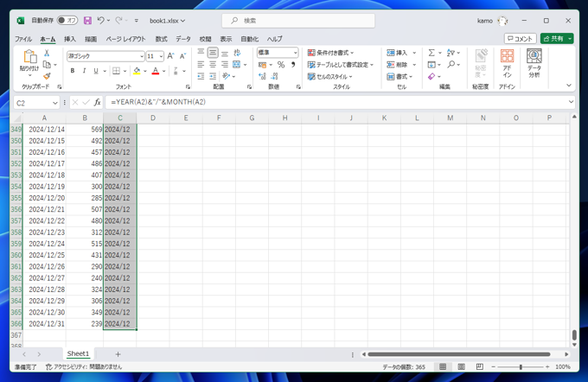Add a new sheet
Image resolution: width=588 pixels, height=382 pixels.
(118, 354)
